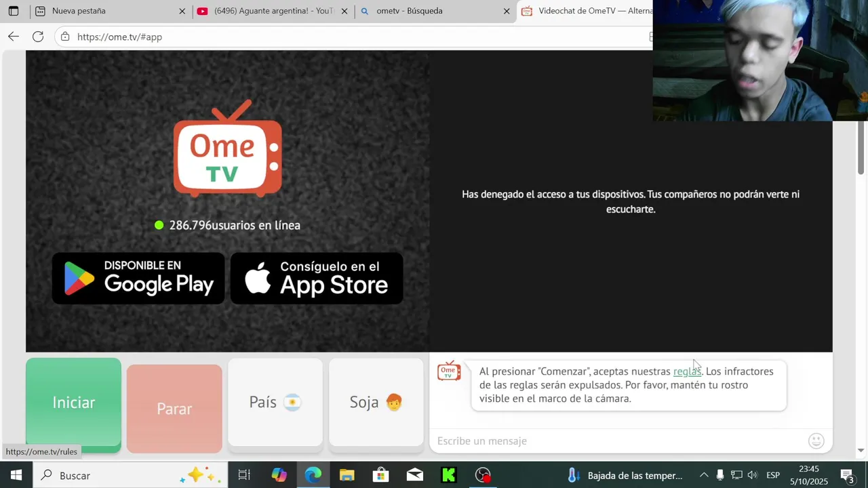Open the green K app on taskbar
This screenshot has height=488, width=868.
point(448,475)
